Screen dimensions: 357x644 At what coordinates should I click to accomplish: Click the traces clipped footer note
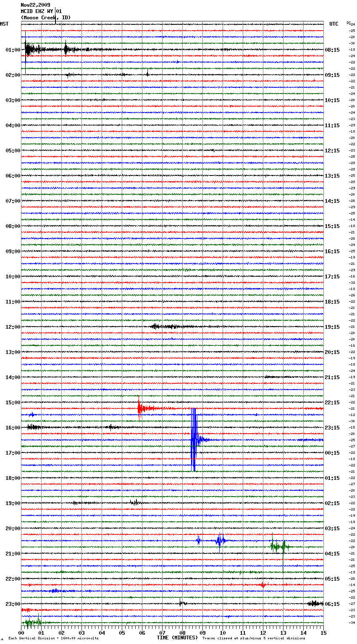[254, 638]
